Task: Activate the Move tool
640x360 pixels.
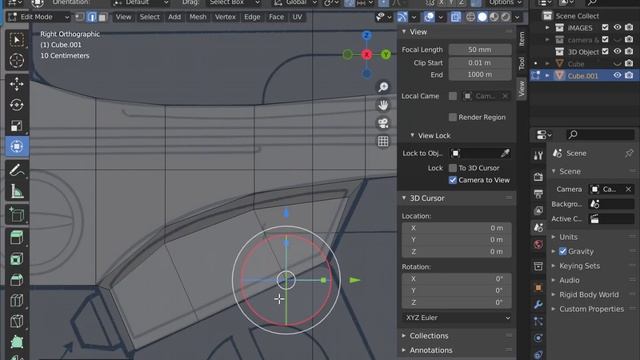Action: click(x=17, y=84)
